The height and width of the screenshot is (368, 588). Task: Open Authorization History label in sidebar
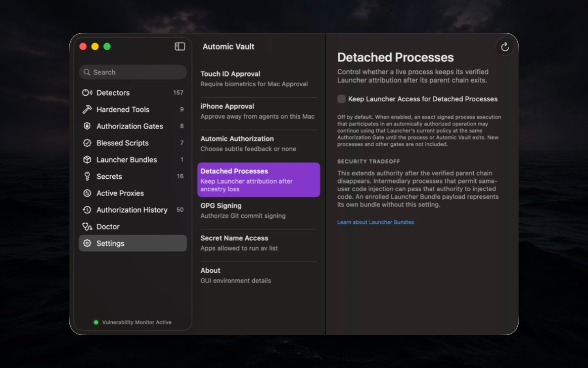132,210
